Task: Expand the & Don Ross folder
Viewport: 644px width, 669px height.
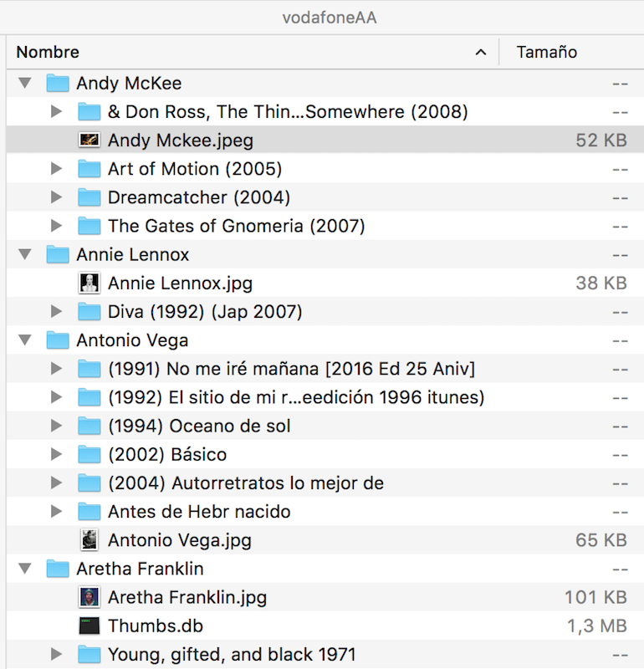Action: tap(56, 111)
